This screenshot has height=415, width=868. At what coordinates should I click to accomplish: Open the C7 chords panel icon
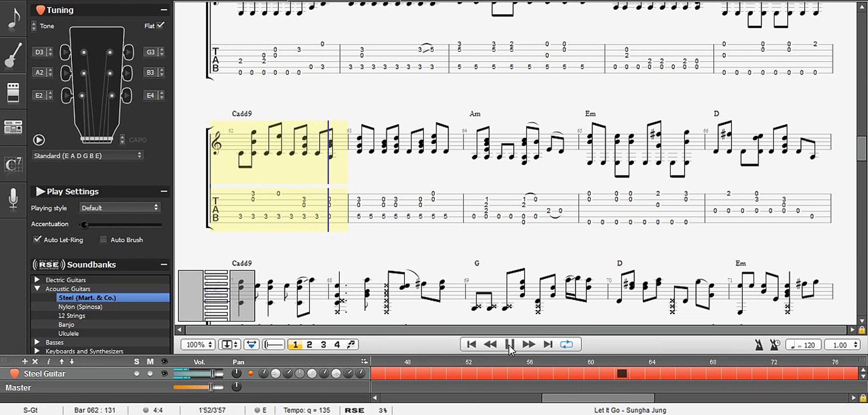13,164
